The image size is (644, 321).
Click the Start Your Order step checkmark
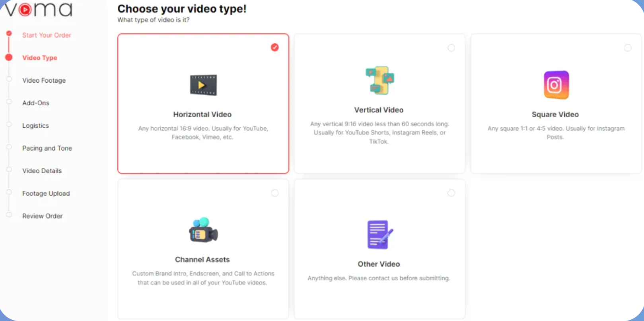pos(9,33)
